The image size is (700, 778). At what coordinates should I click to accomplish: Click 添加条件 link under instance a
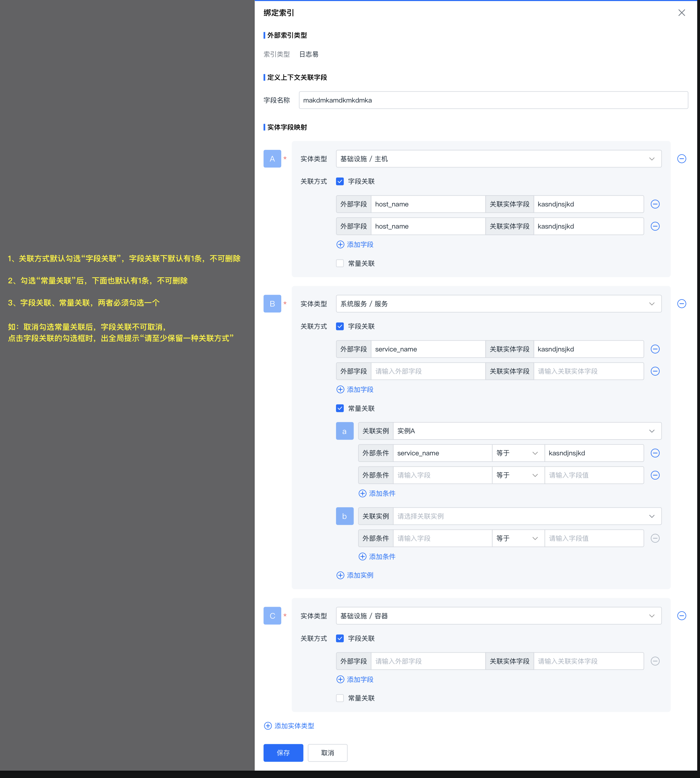382,493
